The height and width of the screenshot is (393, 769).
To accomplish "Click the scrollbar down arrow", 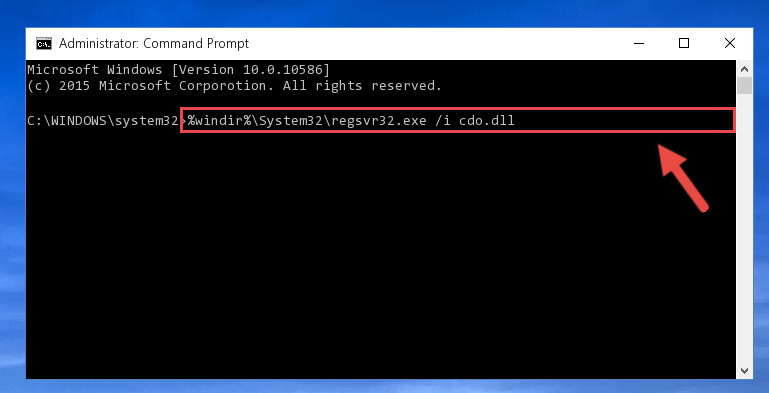I will (x=744, y=370).
